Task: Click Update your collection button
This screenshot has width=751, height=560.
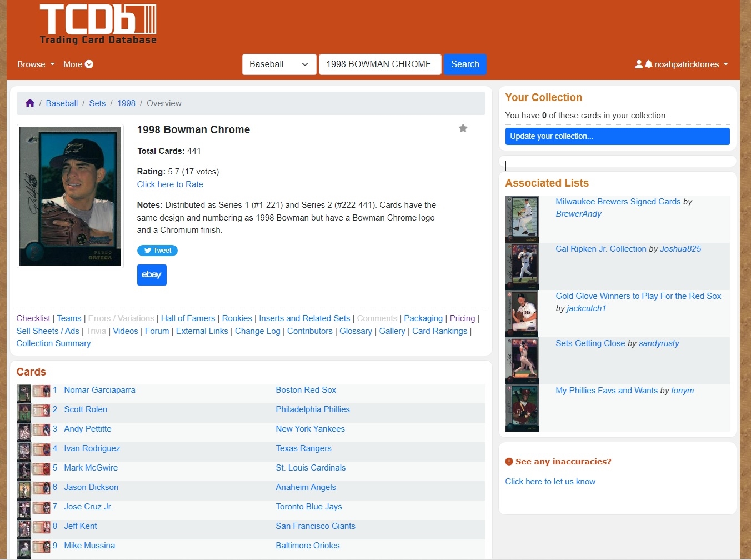Action: click(617, 136)
